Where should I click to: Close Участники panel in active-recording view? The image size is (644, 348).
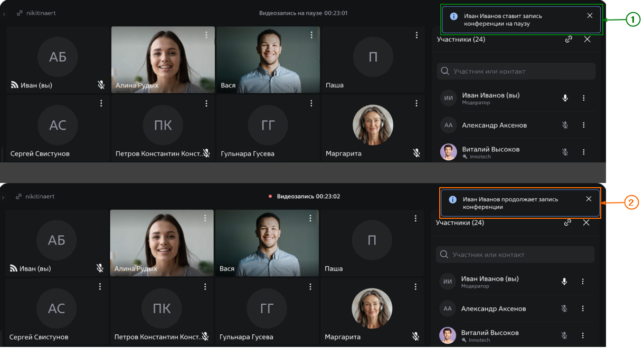click(586, 223)
